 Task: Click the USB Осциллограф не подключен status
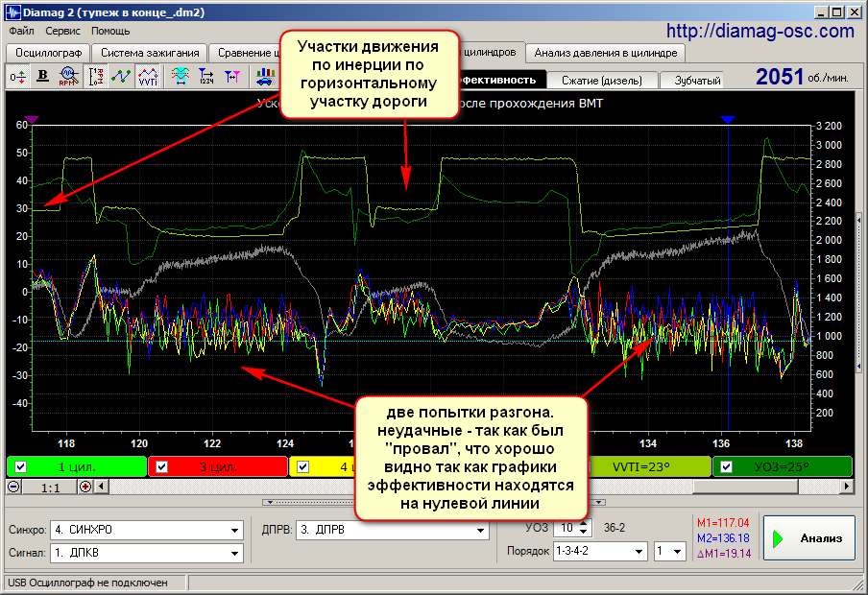pos(87,583)
